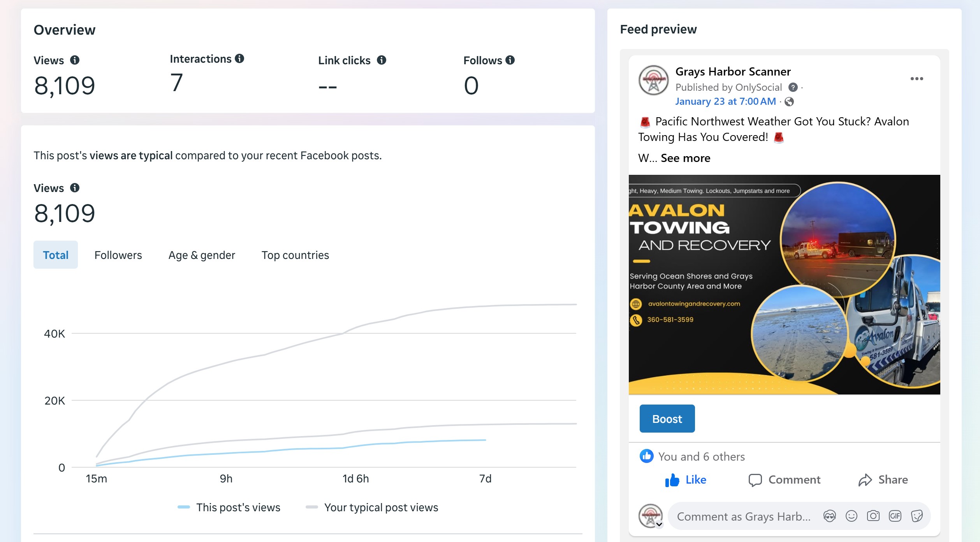980x542 pixels.
Task: Click the Interactions info icon
Action: point(239,59)
